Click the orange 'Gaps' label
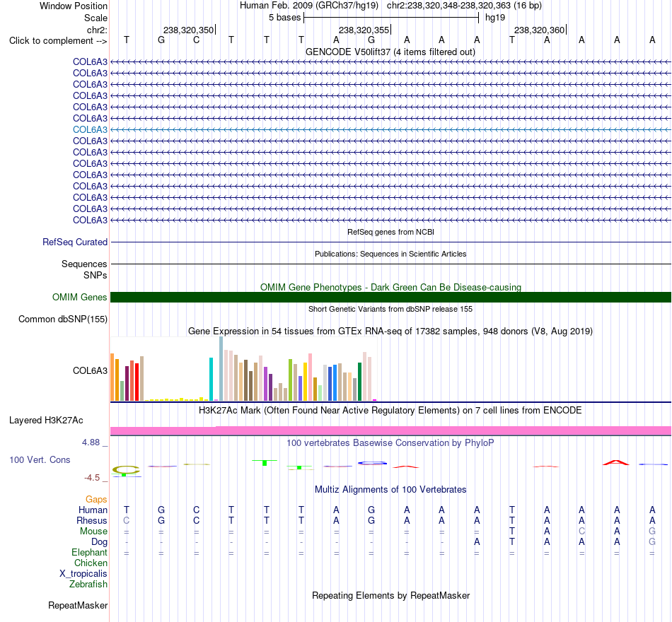The width and height of the screenshot is (672, 622). (x=96, y=500)
